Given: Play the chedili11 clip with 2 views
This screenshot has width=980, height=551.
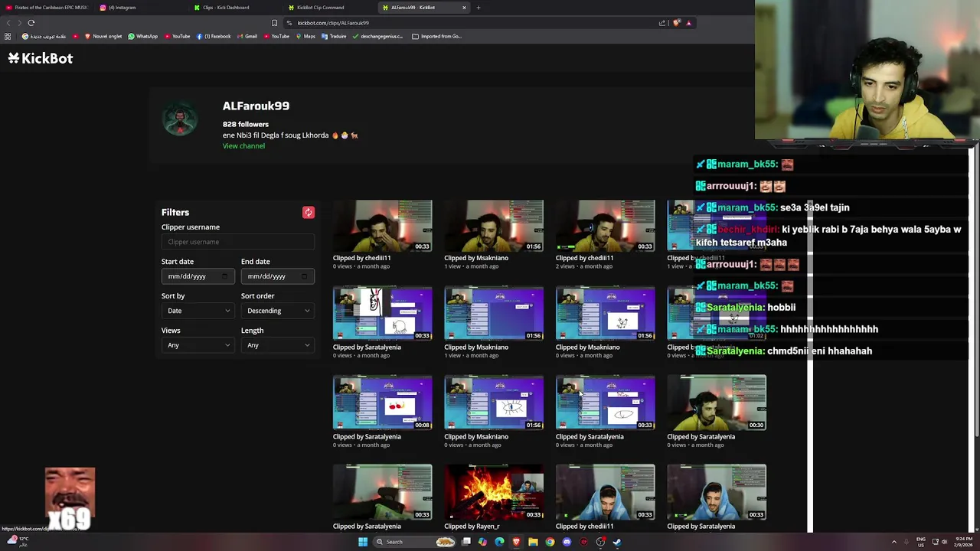Looking at the screenshot, I should click(x=606, y=226).
